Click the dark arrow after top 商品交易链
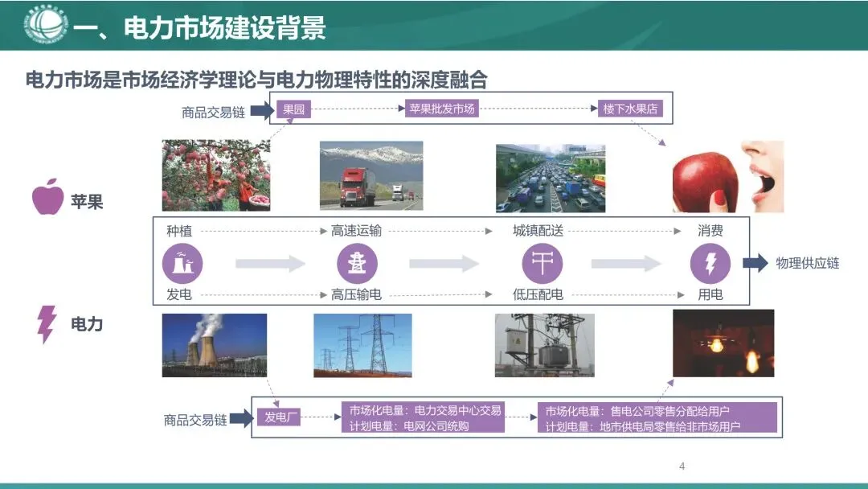The height and width of the screenshot is (489, 868). click(x=262, y=111)
